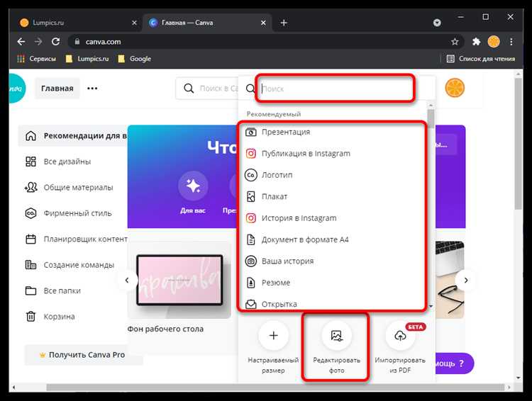This screenshot has height=401, width=532.
Task: Select Редактировать фото icon
Action: pos(336,336)
